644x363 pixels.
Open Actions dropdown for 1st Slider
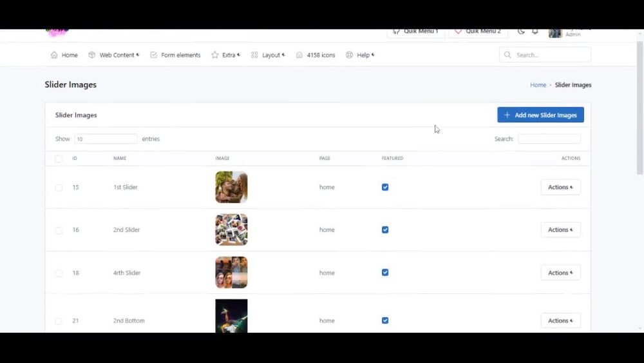(561, 187)
